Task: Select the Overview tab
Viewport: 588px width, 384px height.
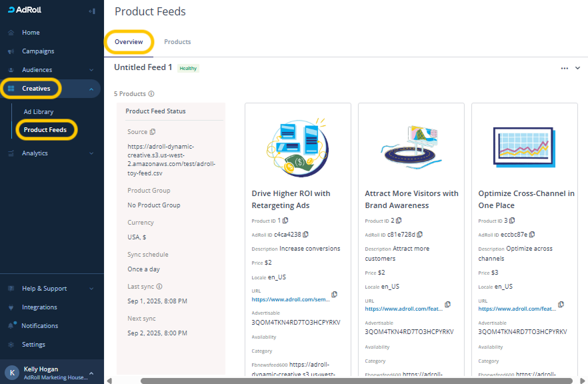Action: (x=129, y=42)
